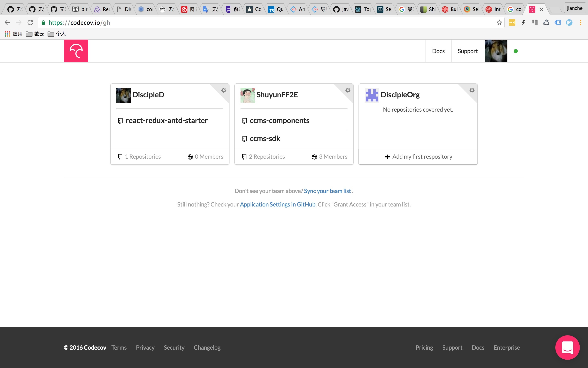Open DiscipleOrg card settings gear
Image resolution: width=588 pixels, height=368 pixels.
pyautogui.click(x=472, y=90)
